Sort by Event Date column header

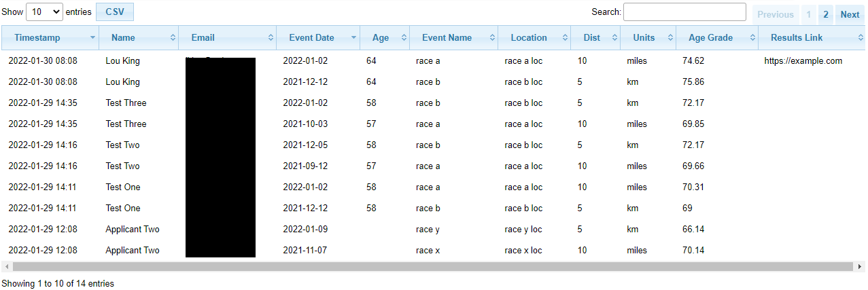pyautogui.click(x=318, y=38)
